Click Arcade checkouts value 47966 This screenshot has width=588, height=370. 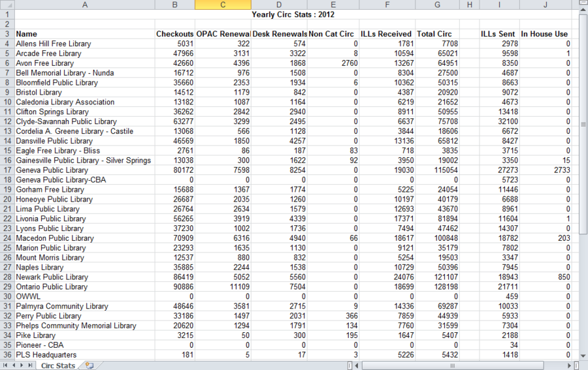[x=174, y=54]
